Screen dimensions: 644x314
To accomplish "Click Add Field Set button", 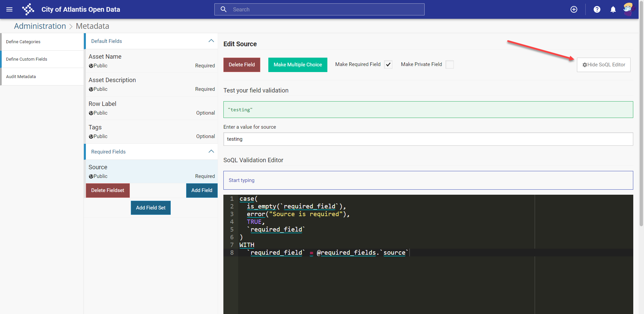I will [x=151, y=208].
